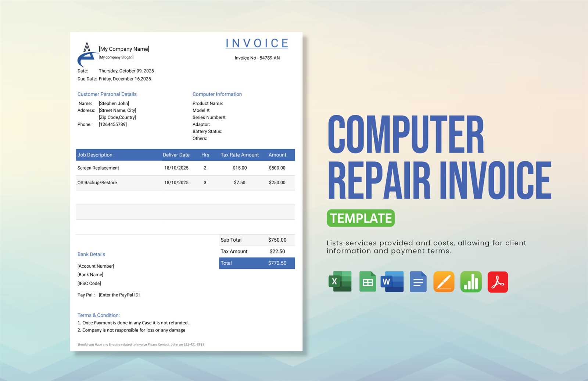Image resolution: width=588 pixels, height=381 pixels.
Task: Click the Amount column header
Action: [277, 155]
